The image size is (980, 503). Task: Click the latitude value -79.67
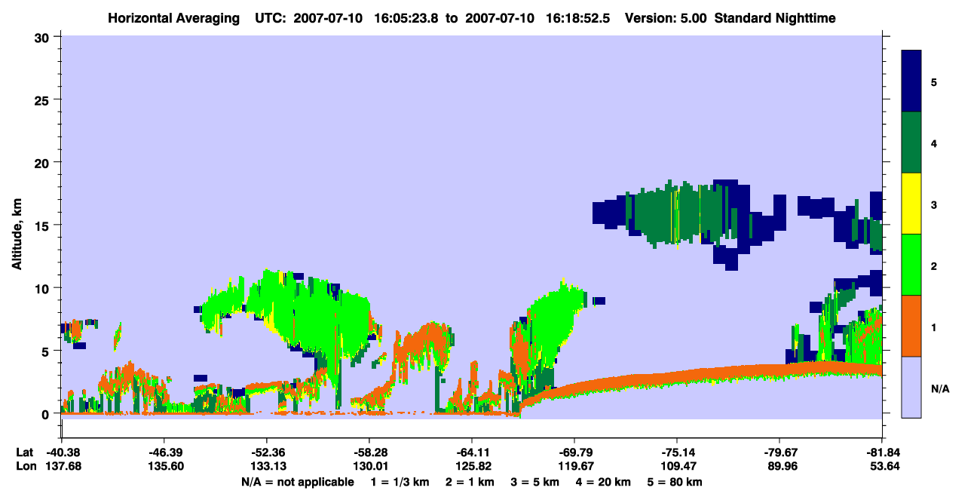[x=779, y=452]
